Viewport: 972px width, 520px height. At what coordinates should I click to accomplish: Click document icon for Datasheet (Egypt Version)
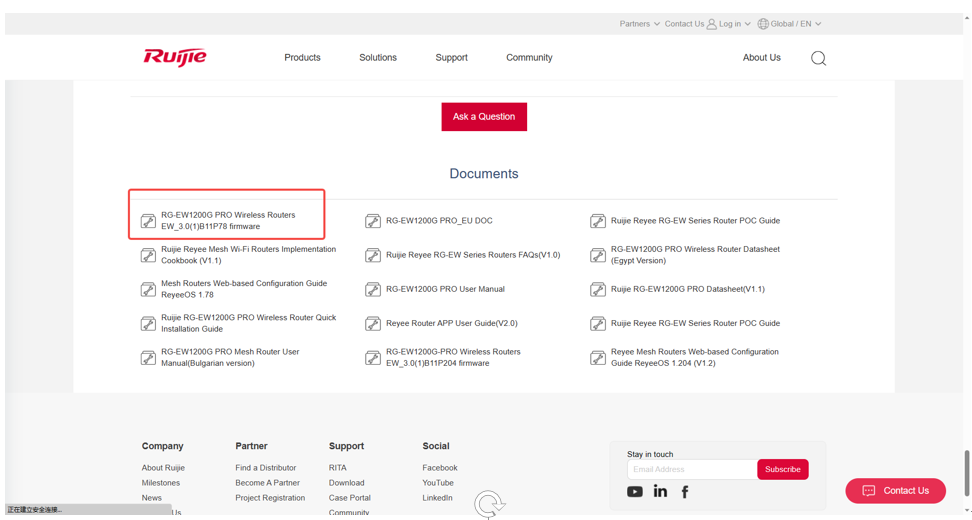coord(598,255)
